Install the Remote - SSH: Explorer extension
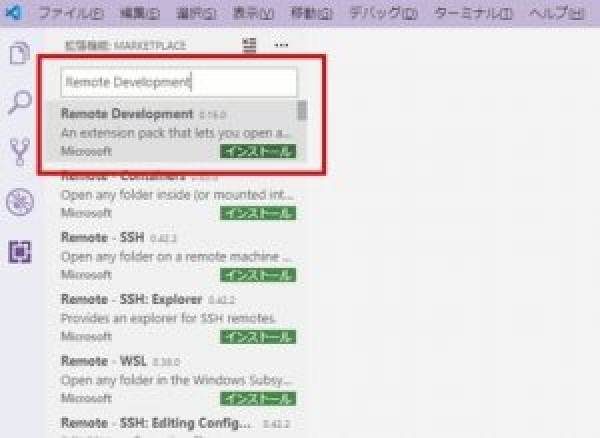The image size is (600, 438). click(258, 337)
